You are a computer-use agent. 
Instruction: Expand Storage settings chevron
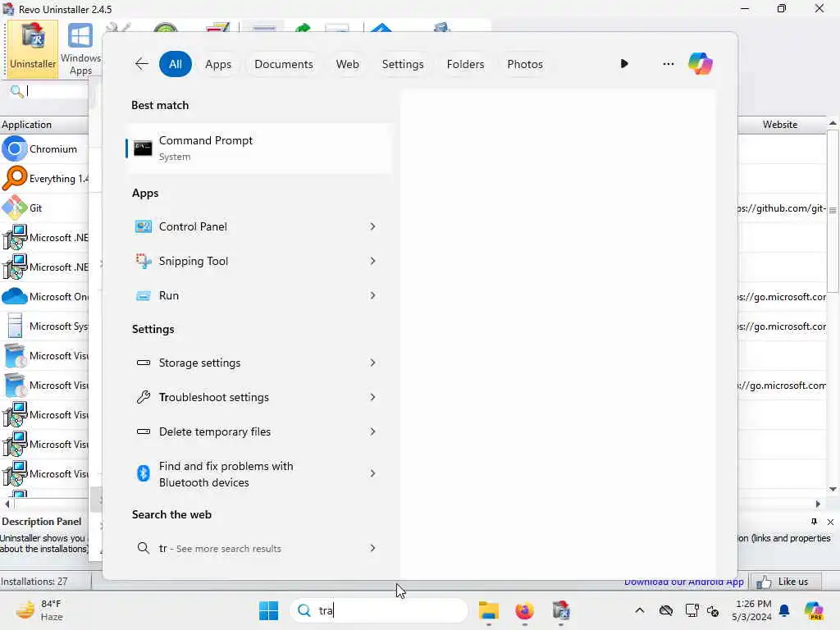click(372, 363)
